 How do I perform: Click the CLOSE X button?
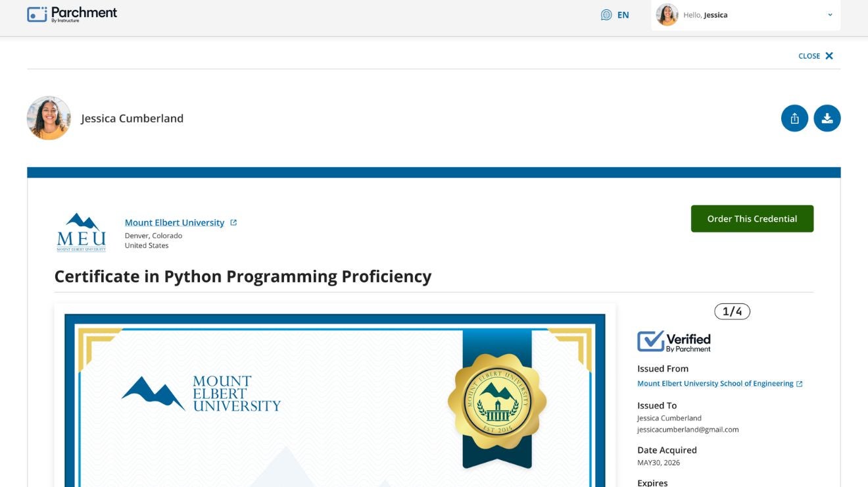(815, 56)
